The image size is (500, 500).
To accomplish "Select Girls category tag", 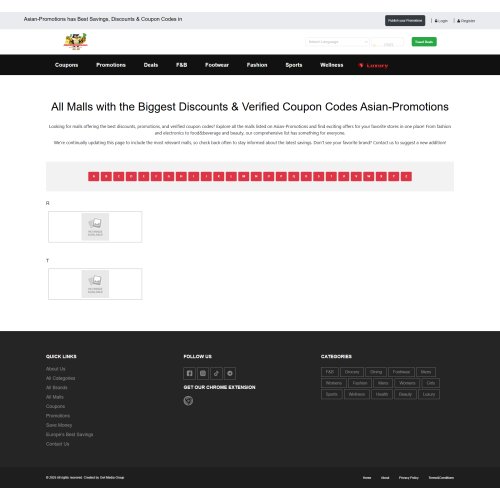I will click(431, 383).
